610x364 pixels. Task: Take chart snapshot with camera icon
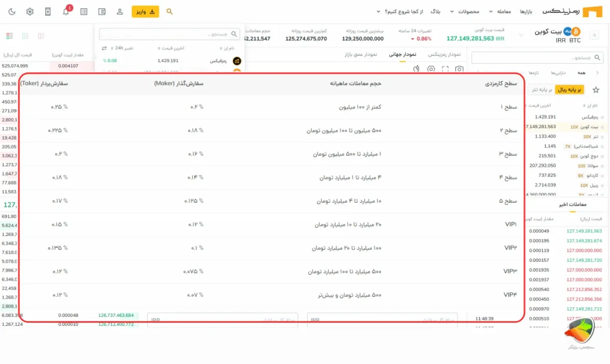(x=459, y=69)
